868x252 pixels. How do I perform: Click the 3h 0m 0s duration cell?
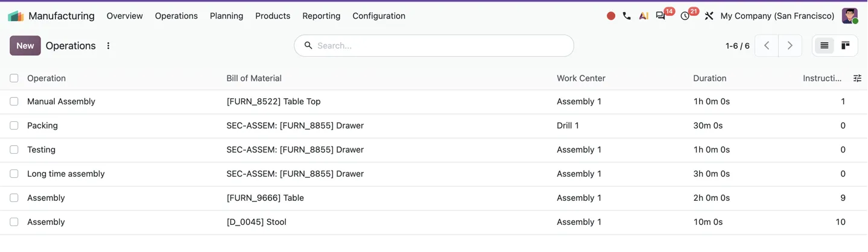tap(711, 174)
